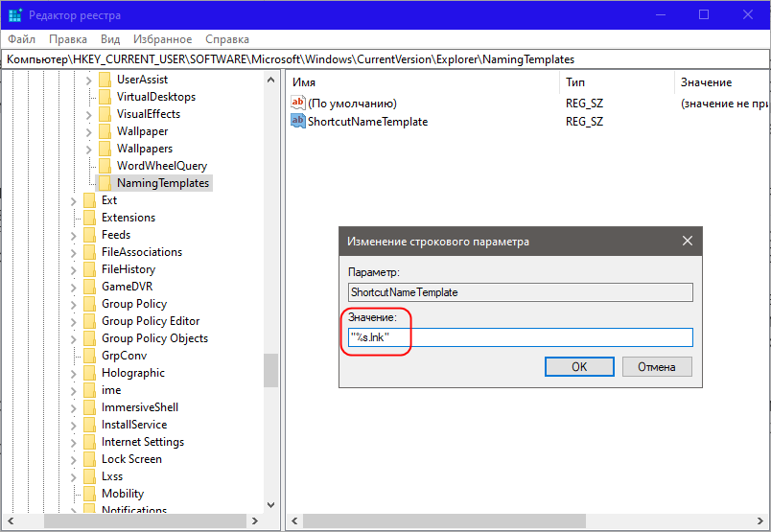Click the registry path address bar
This screenshot has height=532, width=771.
pyautogui.click(x=385, y=59)
